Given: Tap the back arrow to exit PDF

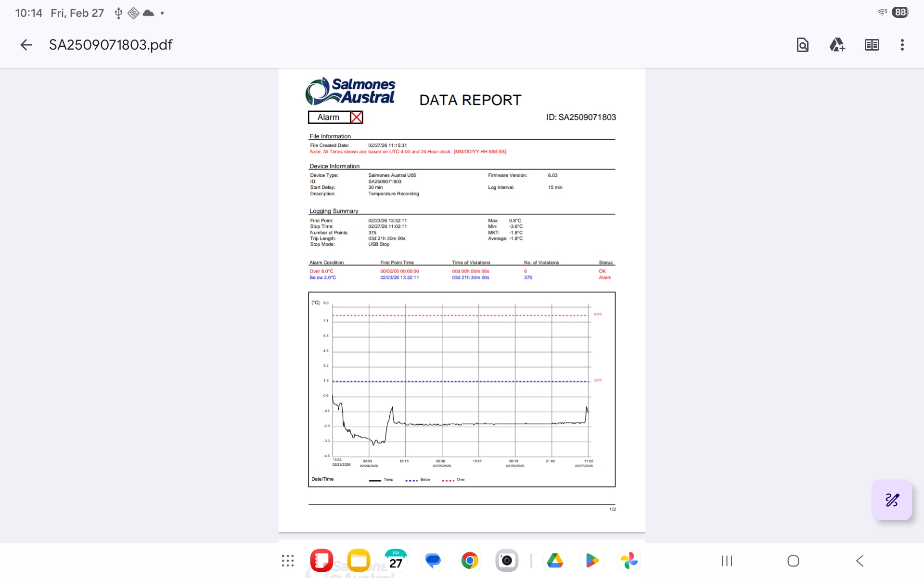Looking at the screenshot, I should click(x=26, y=45).
